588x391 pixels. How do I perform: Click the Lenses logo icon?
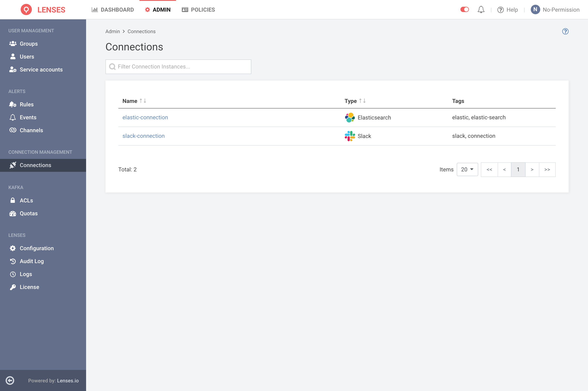point(26,10)
